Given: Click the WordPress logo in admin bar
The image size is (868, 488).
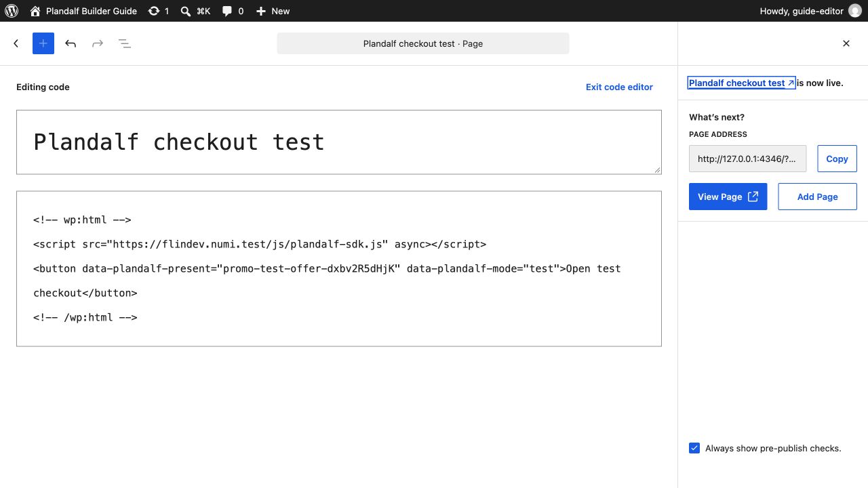Looking at the screenshot, I should pyautogui.click(x=11, y=11).
